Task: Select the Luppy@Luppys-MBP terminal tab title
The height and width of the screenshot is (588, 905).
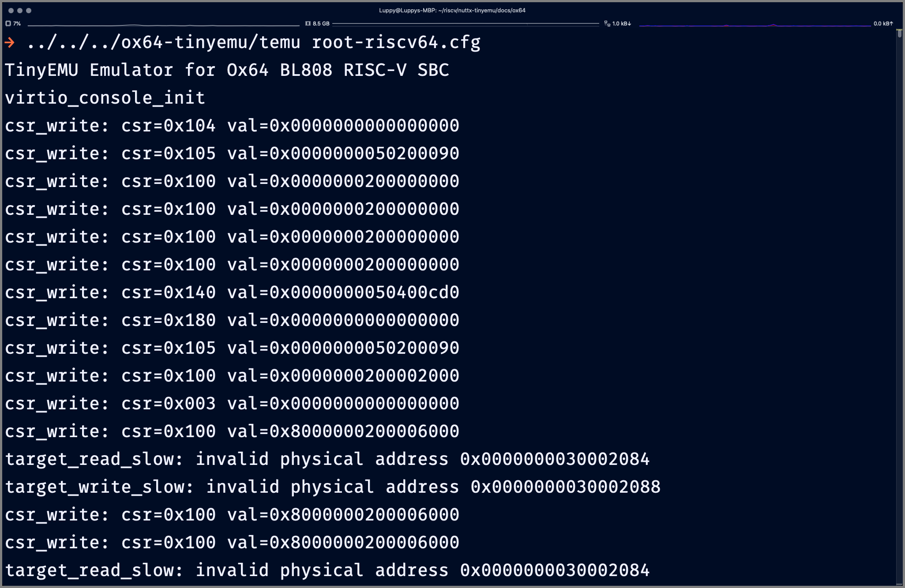Action: tap(452, 11)
